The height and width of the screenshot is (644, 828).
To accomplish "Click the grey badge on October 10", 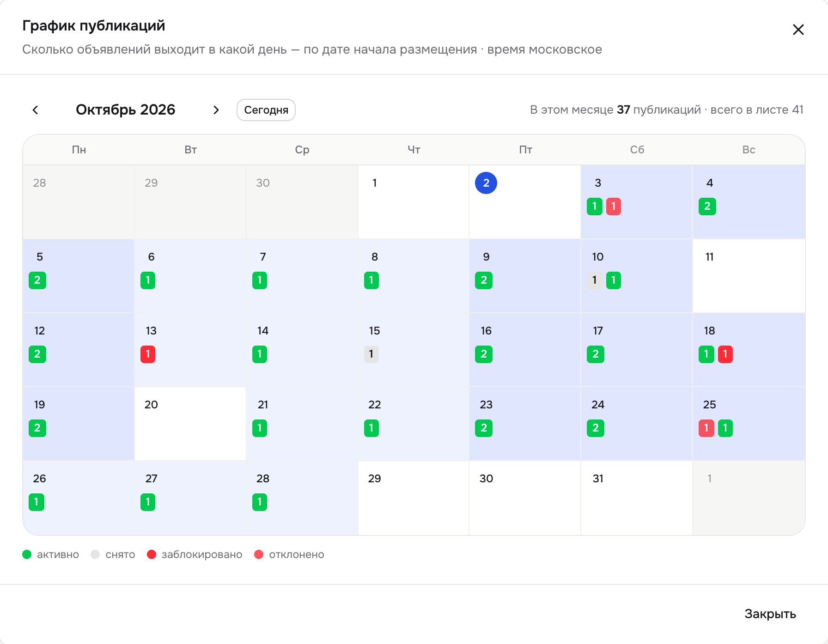I will pos(595,280).
